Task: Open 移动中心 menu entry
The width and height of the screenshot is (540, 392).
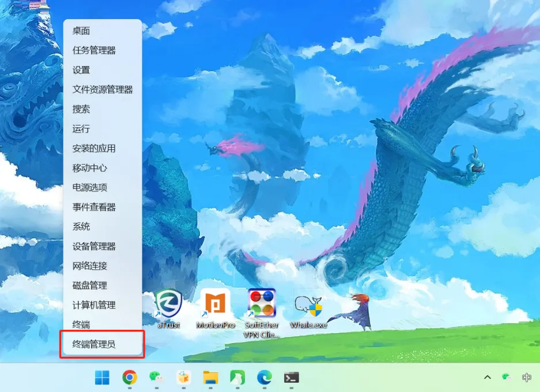Action: pyautogui.click(x=103, y=168)
